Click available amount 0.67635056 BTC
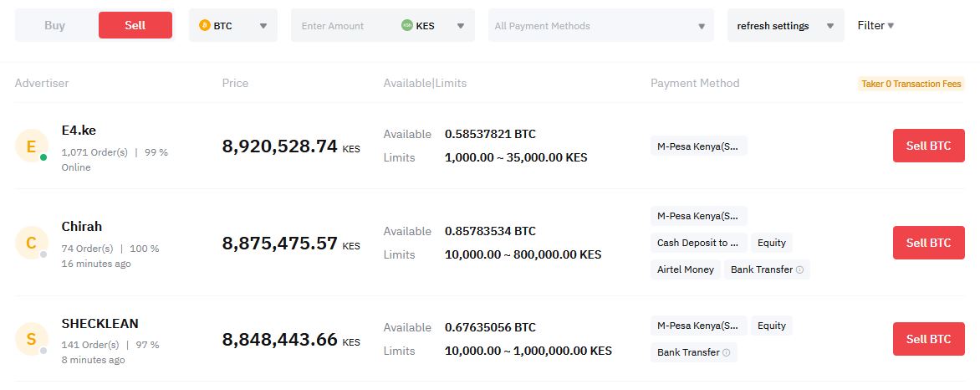This screenshot has width=980, height=390. point(490,328)
